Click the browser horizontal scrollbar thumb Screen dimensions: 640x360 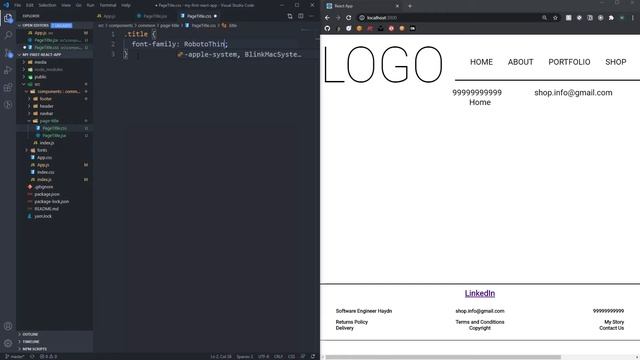443,357
